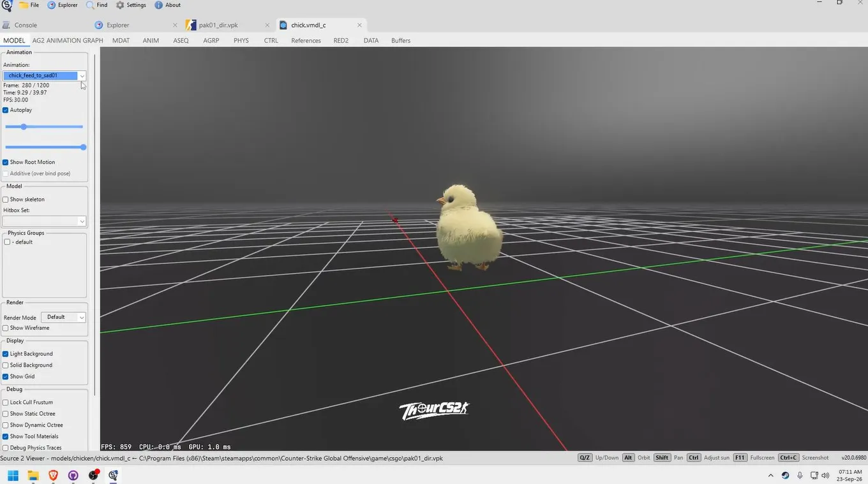Viewport: 868px width, 484px height.
Task: Turn off the Show Grid checkbox
Action: tap(6, 376)
